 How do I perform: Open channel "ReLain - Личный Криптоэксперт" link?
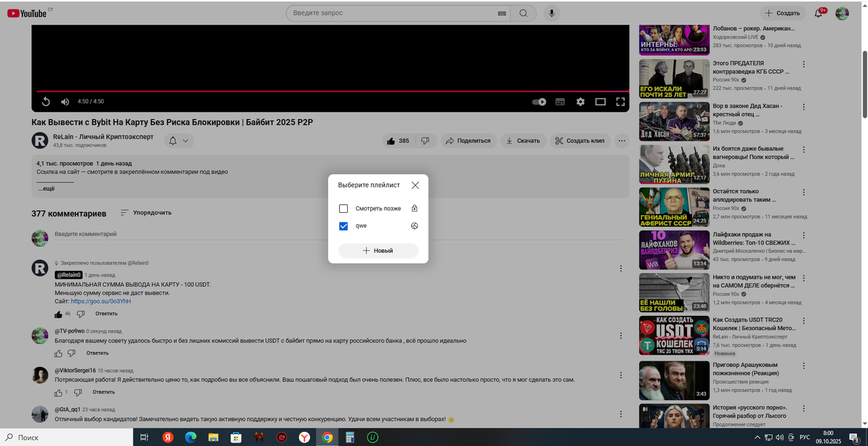click(103, 137)
